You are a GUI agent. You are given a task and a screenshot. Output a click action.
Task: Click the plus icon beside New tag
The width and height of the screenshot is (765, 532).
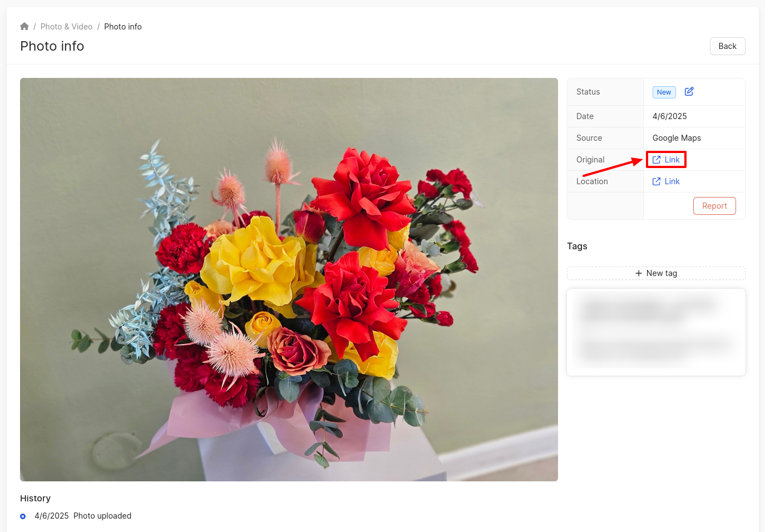coord(639,273)
